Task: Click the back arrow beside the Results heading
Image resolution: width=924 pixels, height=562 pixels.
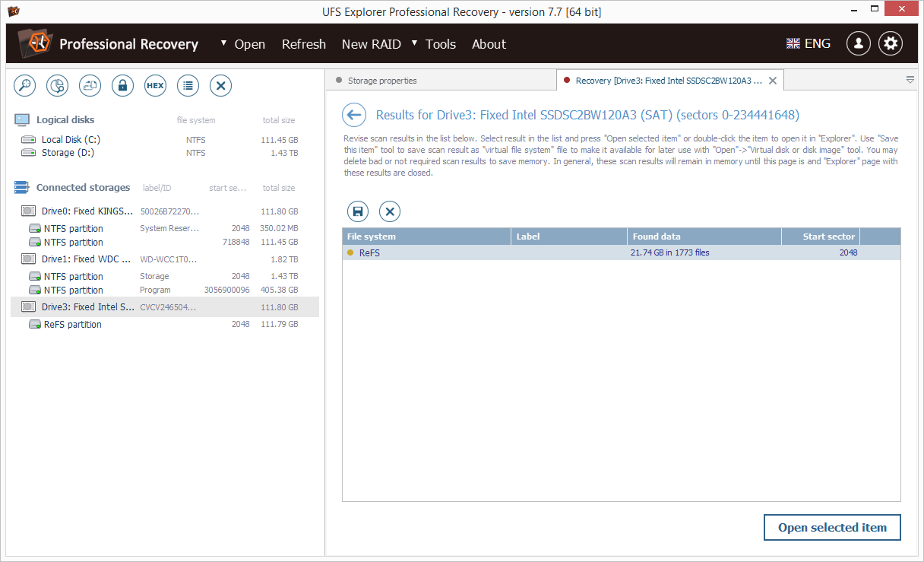Action: point(353,116)
